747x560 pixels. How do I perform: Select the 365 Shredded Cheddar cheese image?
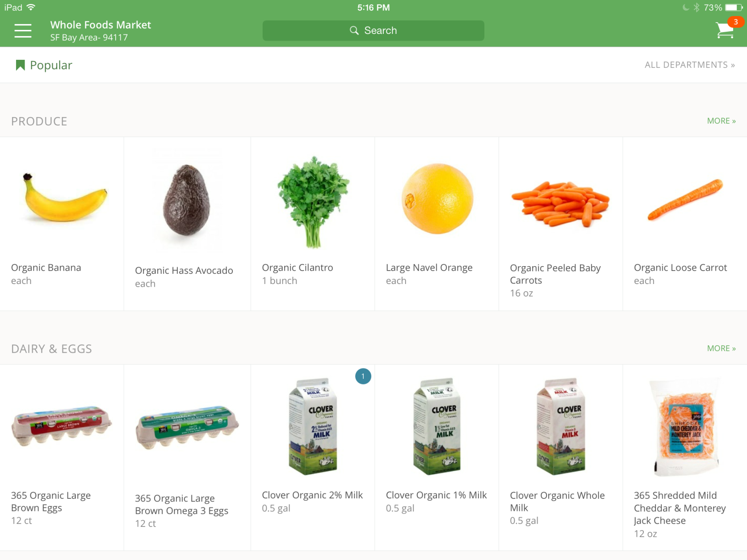(x=684, y=427)
